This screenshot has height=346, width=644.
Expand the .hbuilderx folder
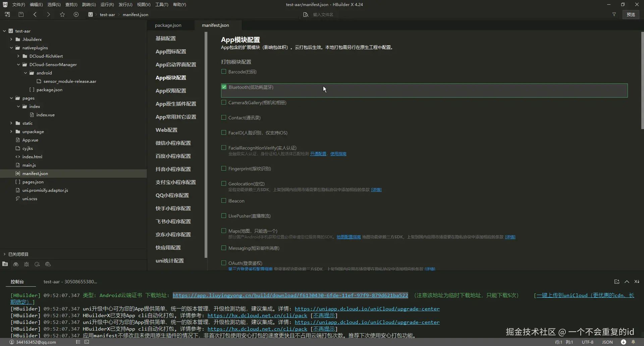[11, 39]
